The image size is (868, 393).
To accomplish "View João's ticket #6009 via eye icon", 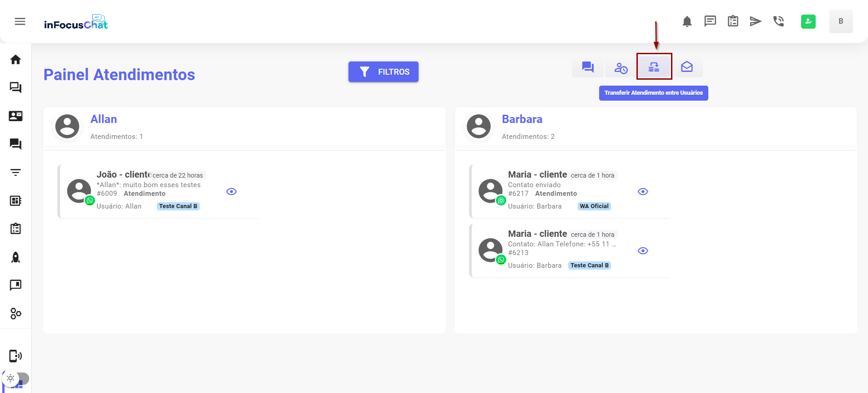I will [x=231, y=192].
